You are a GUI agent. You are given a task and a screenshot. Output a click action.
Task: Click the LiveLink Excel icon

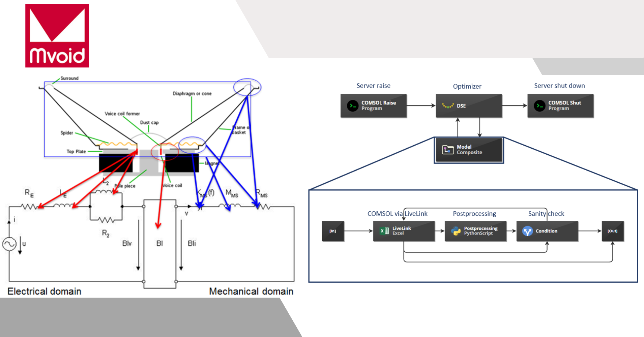click(x=384, y=231)
